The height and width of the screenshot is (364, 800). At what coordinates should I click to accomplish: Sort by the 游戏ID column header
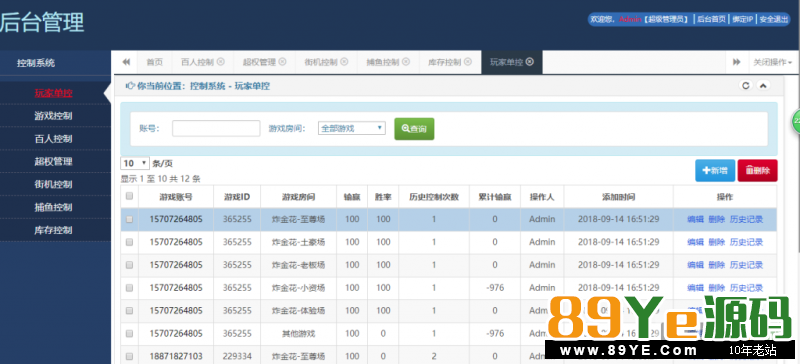237,197
